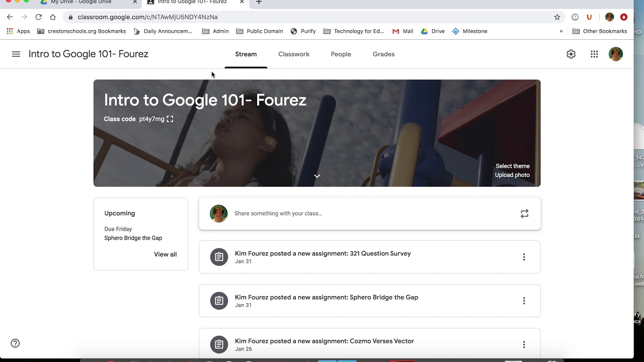Open Google apps grid
The height and width of the screenshot is (362, 644).
[594, 54]
